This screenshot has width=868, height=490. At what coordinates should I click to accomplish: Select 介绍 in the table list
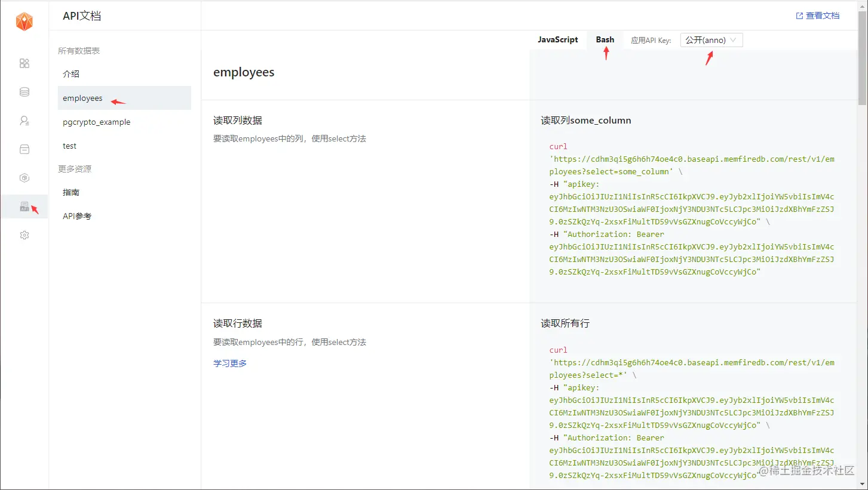pos(71,74)
